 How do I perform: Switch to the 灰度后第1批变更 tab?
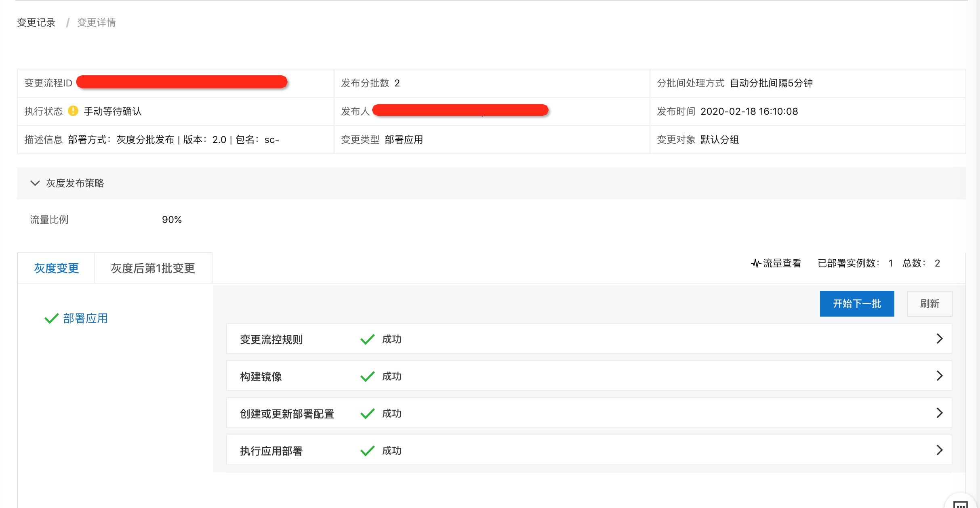coord(153,268)
